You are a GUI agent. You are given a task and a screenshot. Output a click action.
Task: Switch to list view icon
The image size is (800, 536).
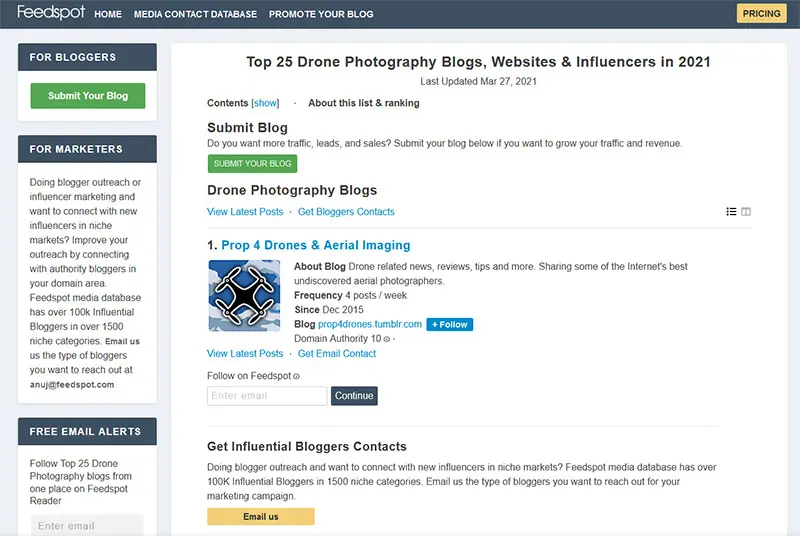[x=731, y=212]
